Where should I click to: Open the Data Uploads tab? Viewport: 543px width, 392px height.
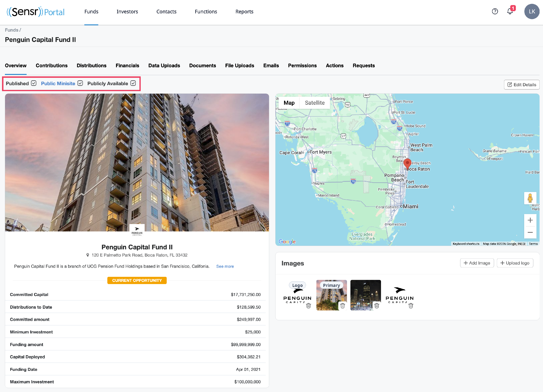(x=164, y=65)
